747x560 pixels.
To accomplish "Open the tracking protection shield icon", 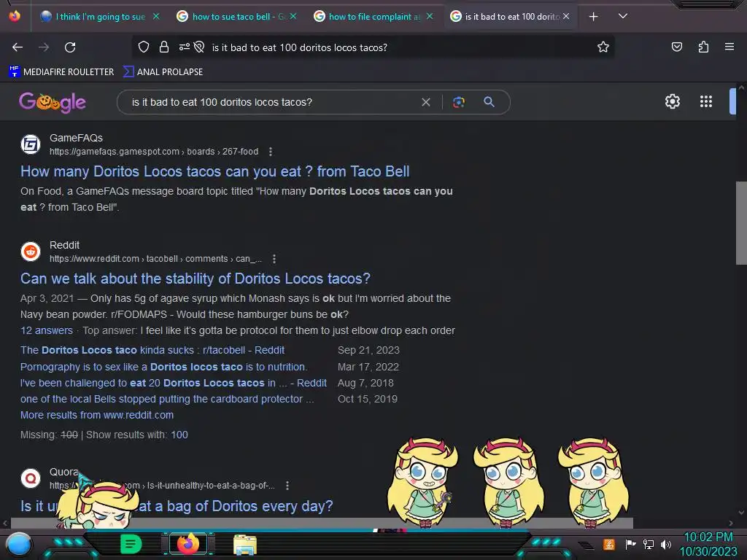I will [144, 47].
